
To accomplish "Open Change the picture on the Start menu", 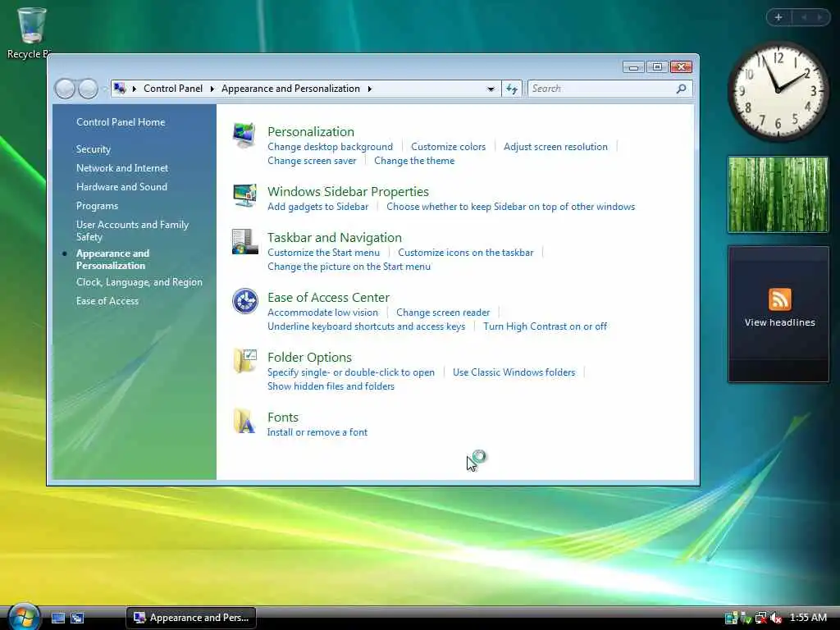I will [349, 267].
